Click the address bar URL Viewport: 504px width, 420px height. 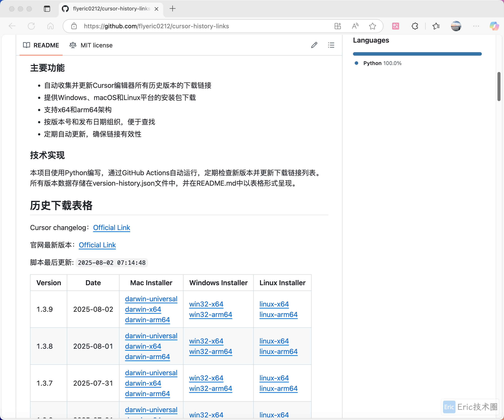tap(156, 26)
